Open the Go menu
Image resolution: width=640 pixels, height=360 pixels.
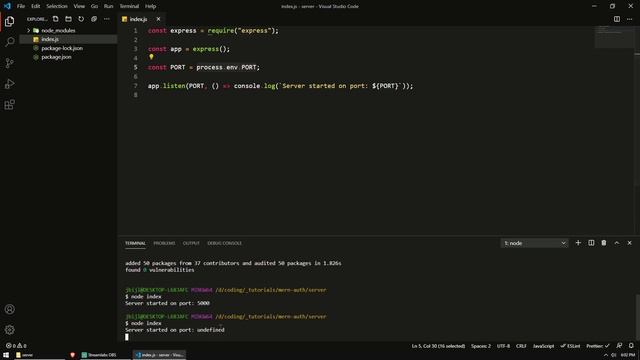pyautogui.click(x=94, y=6)
